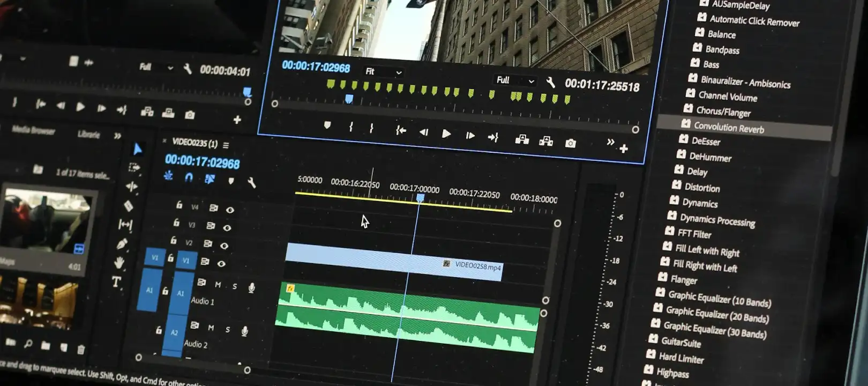Click Mark In bracket in Program monitor
The height and width of the screenshot is (386, 868).
coord(351,127)
